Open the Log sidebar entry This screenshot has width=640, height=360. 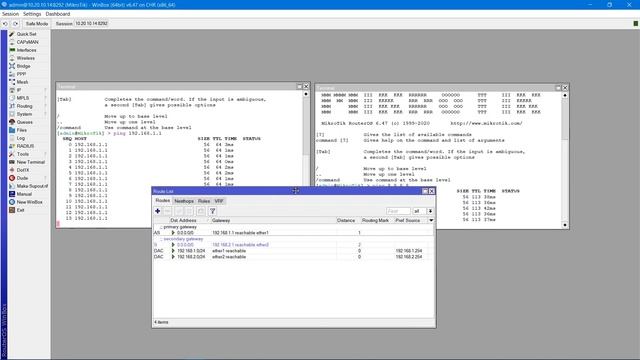(20, 138)
